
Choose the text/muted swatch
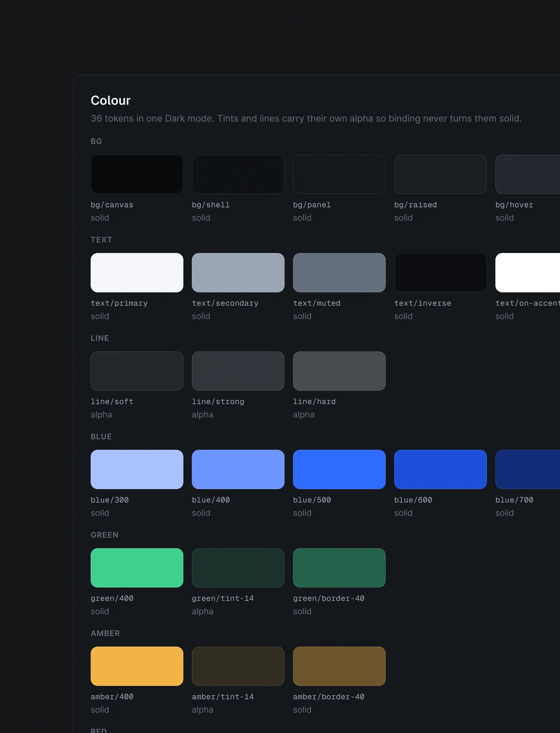coord(339,273)
